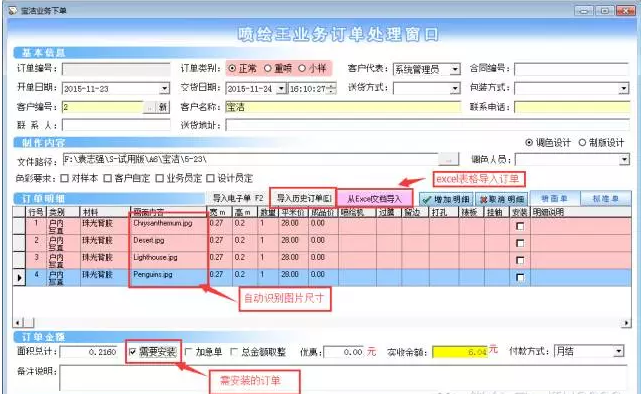Click the green checkmark on 增加明细
This screenshot has width=641, height=394.
[x=427, y=199]
